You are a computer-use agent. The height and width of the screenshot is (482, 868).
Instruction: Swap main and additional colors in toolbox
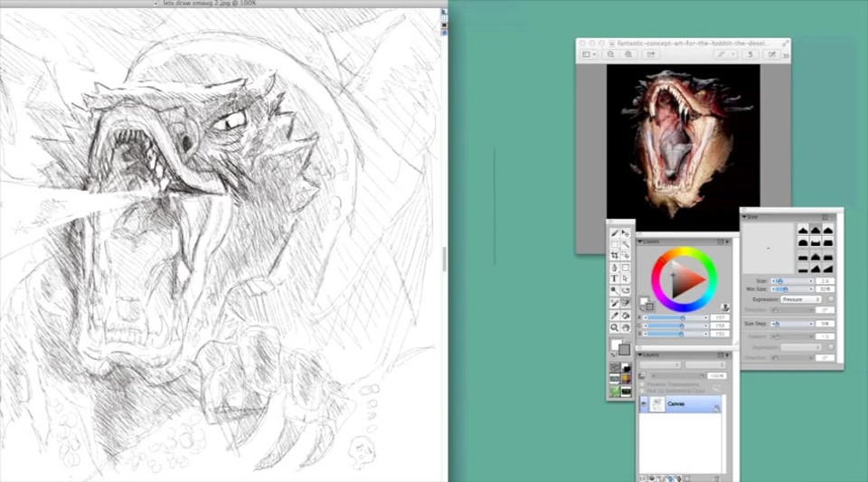coord(613,354)
